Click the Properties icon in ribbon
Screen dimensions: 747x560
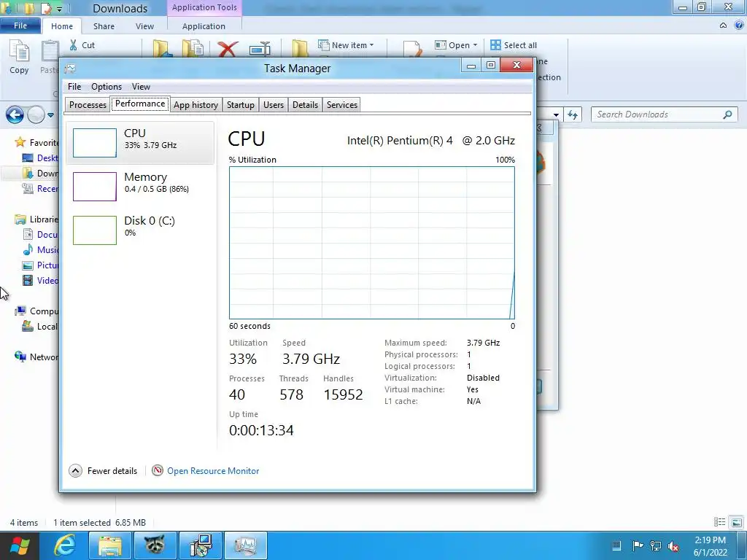(x=413, y=50)
